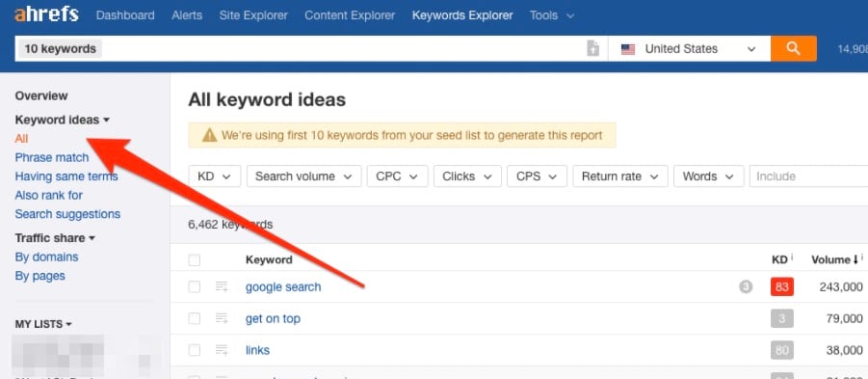Click the KD score 3 badge
This screenshot has width=868, height=379.
tap(782, 318)
